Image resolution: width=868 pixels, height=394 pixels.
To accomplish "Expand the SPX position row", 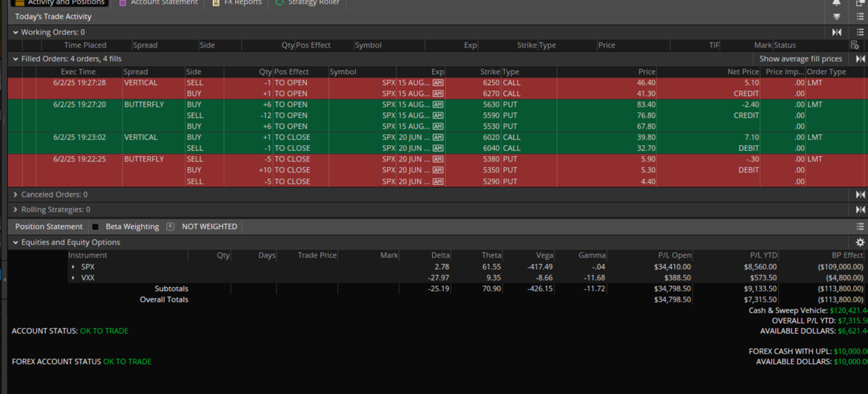I will tap(73, 267).
